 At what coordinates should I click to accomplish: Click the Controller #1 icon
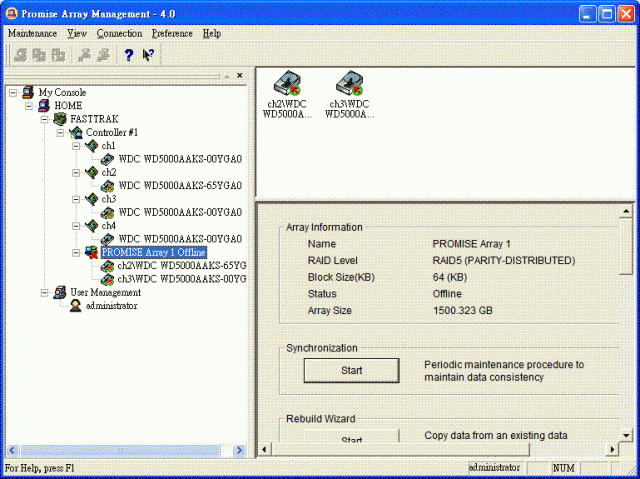tap(76, 133)
